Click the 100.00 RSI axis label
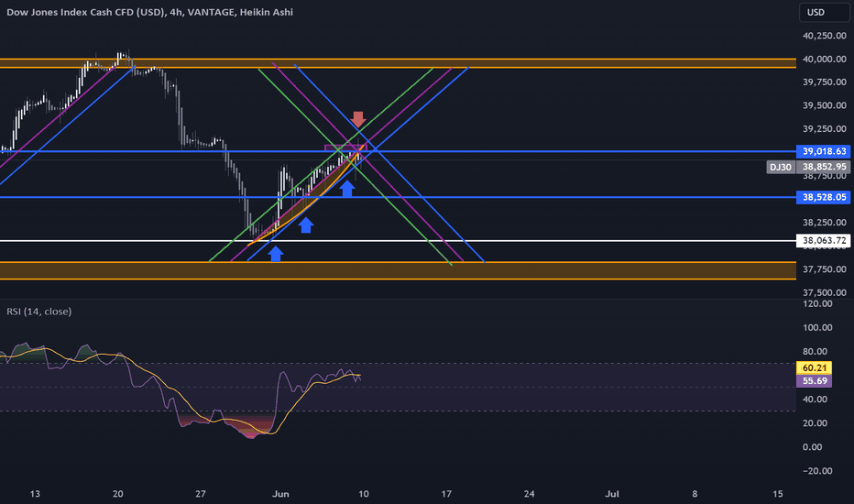The image size is (854, 504). coord(817,327)
